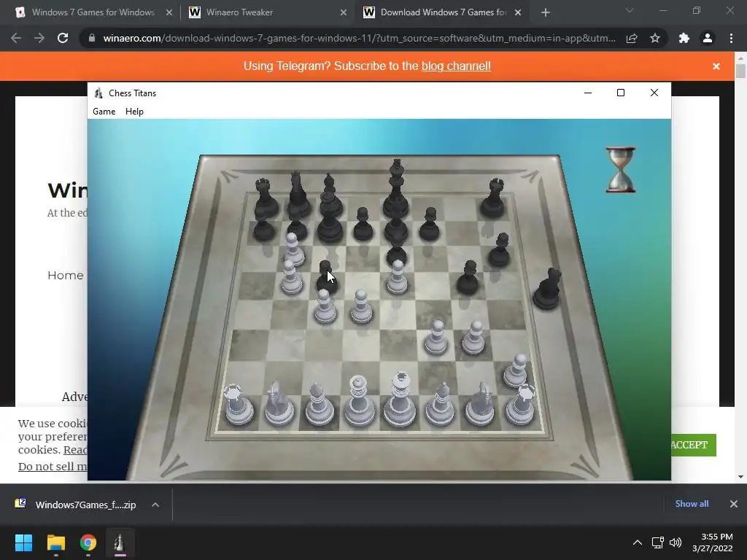Open a new browser tab
747x560 pixels.
pyautogui.click(x=546, y=13)
